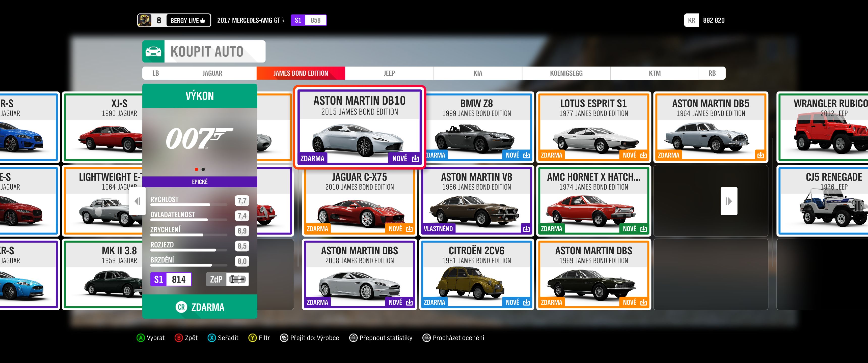Image resolution: width=868 pixels, height=363 pixels.
Task: Click the blue X button icon for Seřadit
Action: (x=212, y=338)
